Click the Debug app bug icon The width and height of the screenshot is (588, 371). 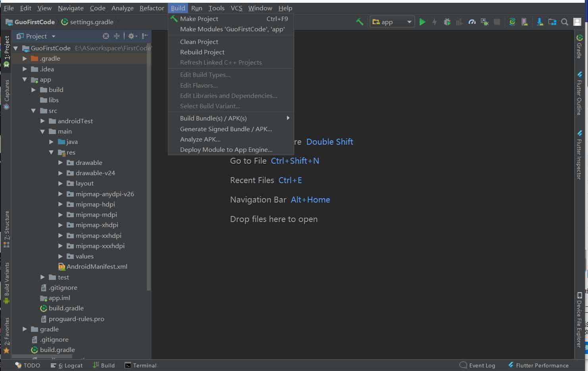tap(447, 22)
